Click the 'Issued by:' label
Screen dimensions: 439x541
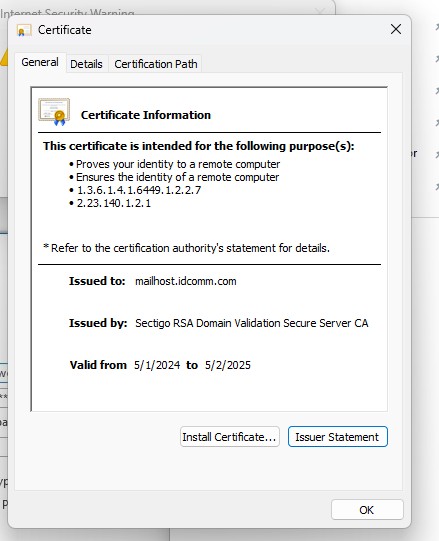tap(98, 323)
